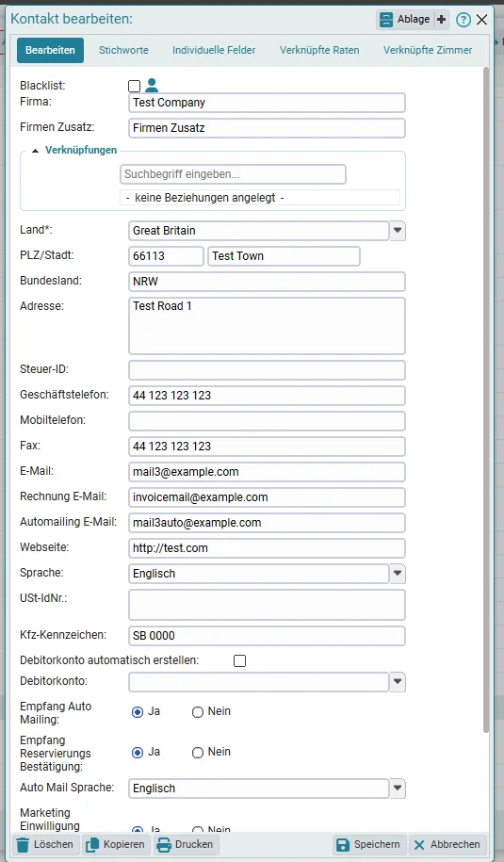
Task: Click the Rechnung E-Mail field
Action: click(268, 497)
